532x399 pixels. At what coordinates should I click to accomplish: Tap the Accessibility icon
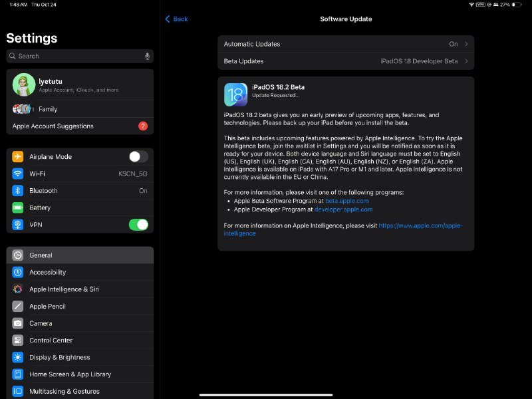[17, 272]
